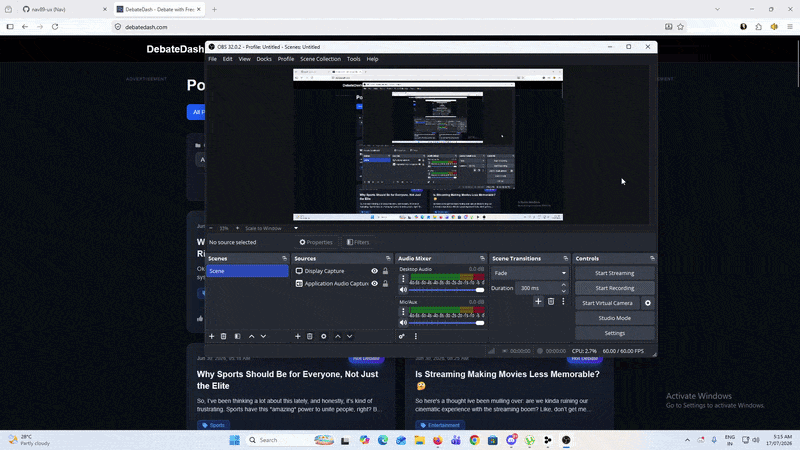Move the scene down with the Scenes down arrow
Screen dimensions: 800x450
coord(263,336)
